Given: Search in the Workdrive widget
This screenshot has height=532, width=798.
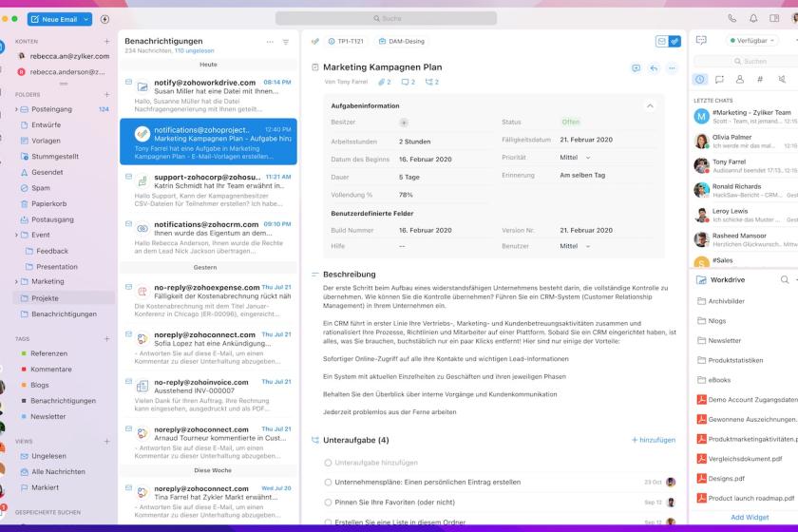Looking at the screenshot, I should pyautogui.click(x=785, y=279).
